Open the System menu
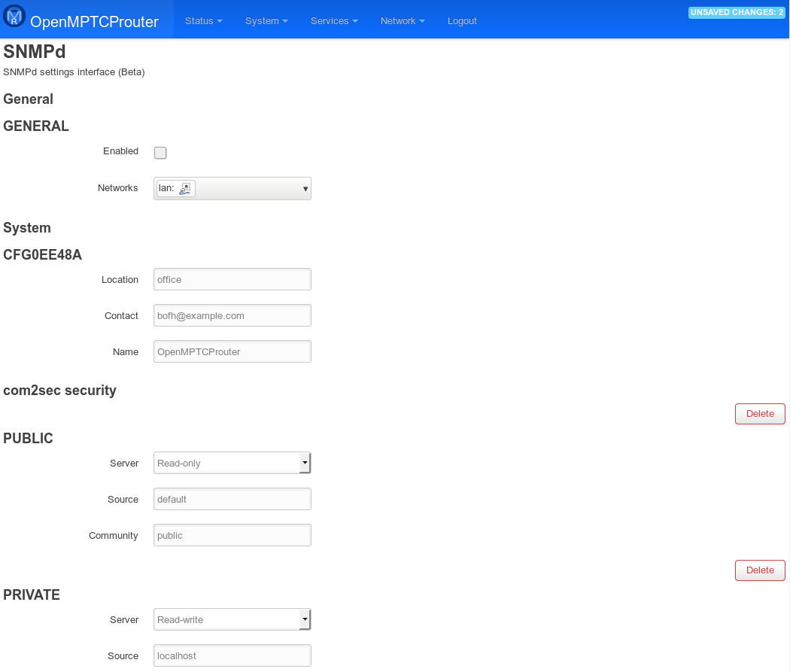 [x=266, y=20]
